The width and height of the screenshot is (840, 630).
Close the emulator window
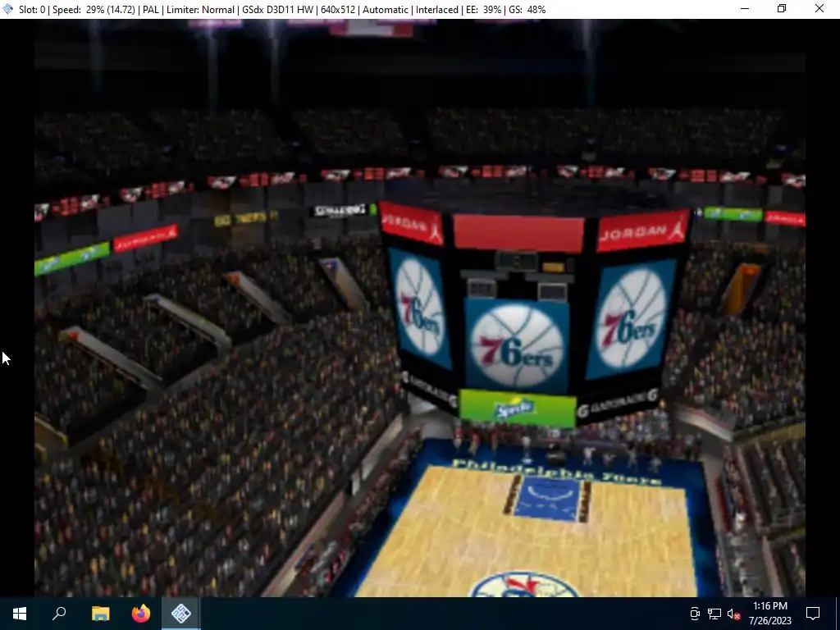[819, 9]
